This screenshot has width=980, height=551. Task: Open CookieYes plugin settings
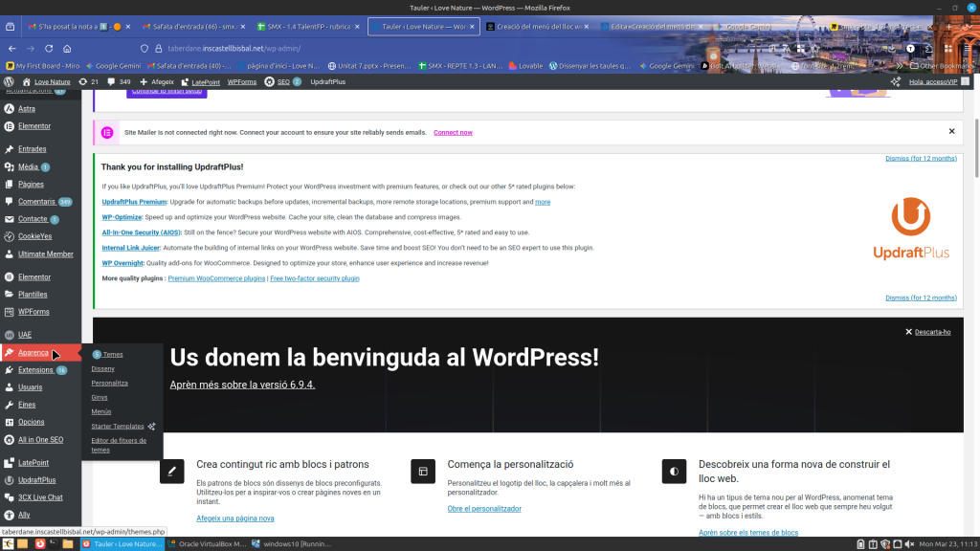click(37, 236)
